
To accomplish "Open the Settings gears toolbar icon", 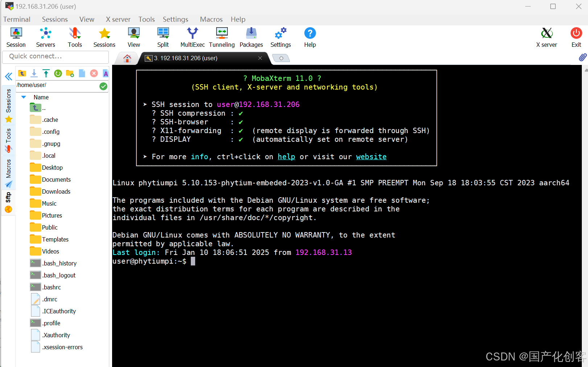I will click(x=280, y=37).
